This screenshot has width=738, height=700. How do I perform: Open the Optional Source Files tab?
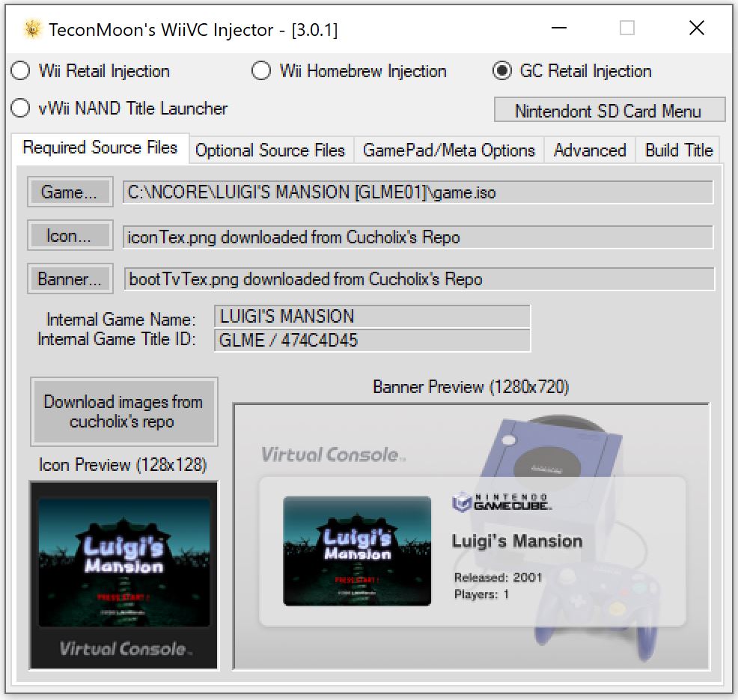click(x=270, y=150)
